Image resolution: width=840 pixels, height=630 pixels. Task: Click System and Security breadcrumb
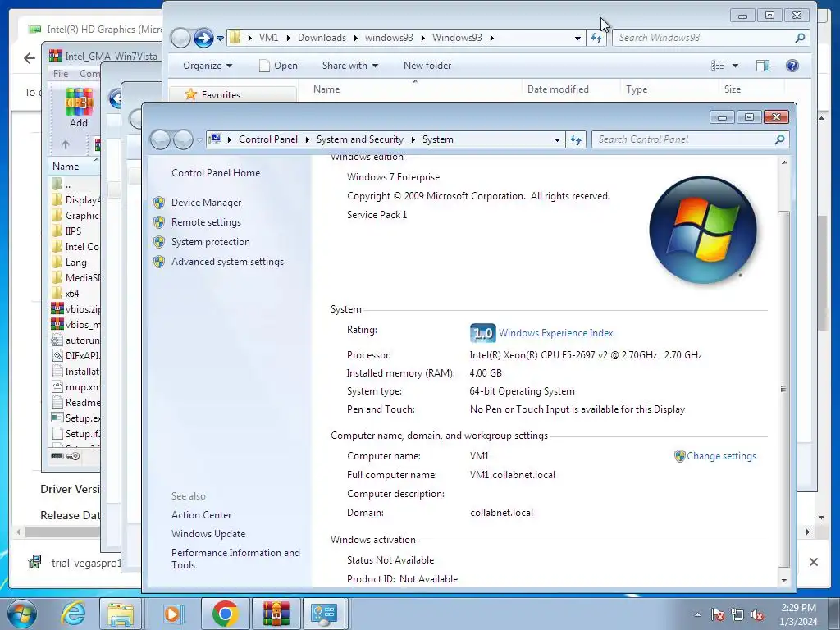coord(360,139)
